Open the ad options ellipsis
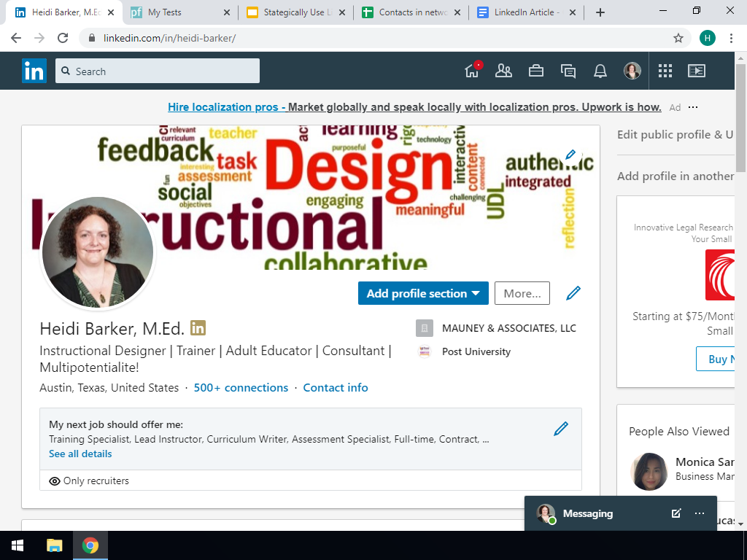747x560 pixels. (693, 107)
